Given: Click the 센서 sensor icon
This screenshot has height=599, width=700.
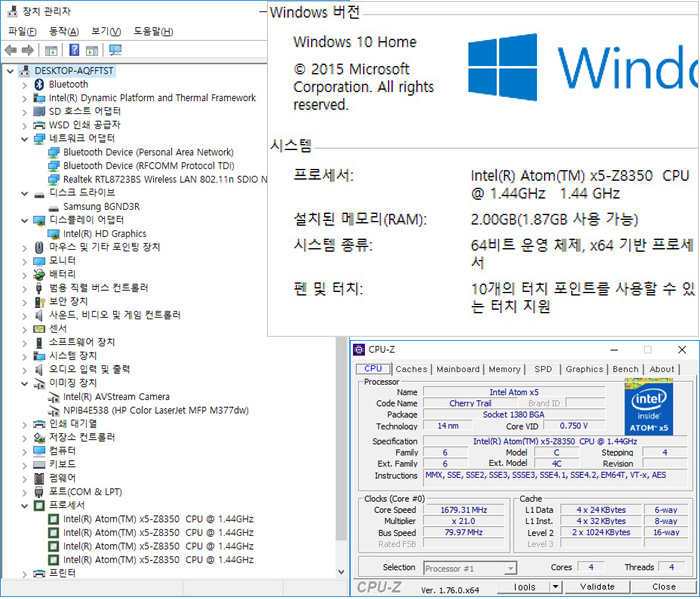Looking at the screenshot, I should pos(39,329).
